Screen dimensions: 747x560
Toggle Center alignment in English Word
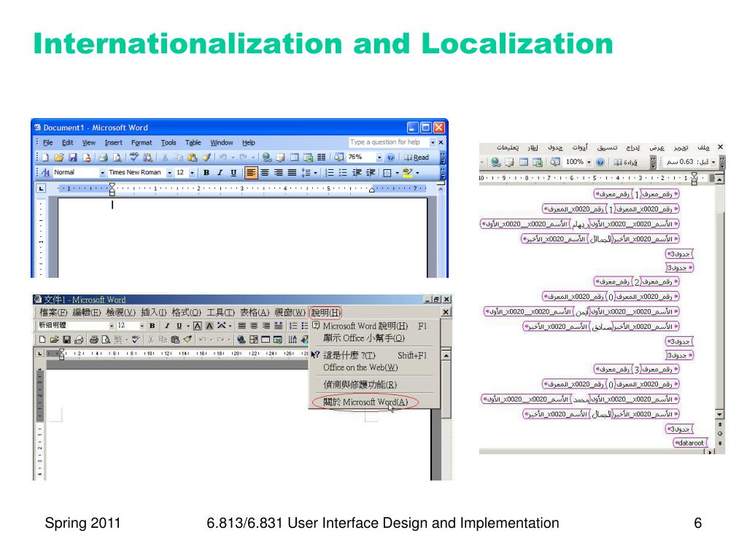pyautogui.click(x=264, y=172)
